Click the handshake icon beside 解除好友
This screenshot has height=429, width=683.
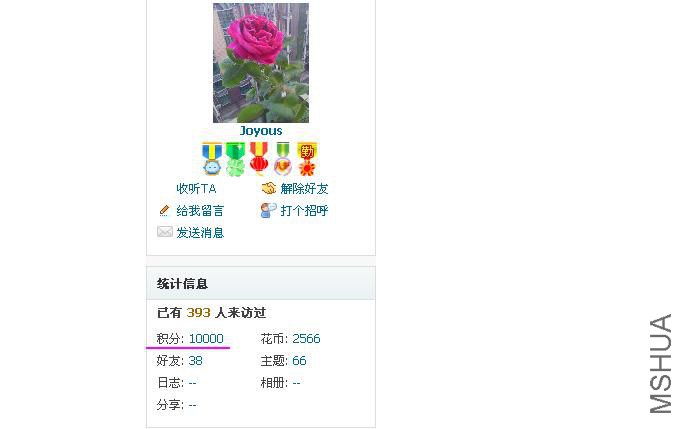coord(269,188)
